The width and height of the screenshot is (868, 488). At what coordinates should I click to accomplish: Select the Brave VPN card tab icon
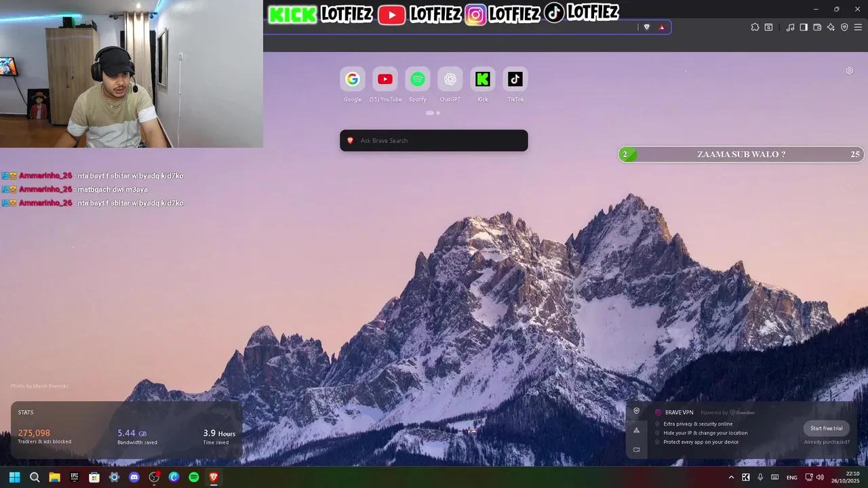(636, 411)
